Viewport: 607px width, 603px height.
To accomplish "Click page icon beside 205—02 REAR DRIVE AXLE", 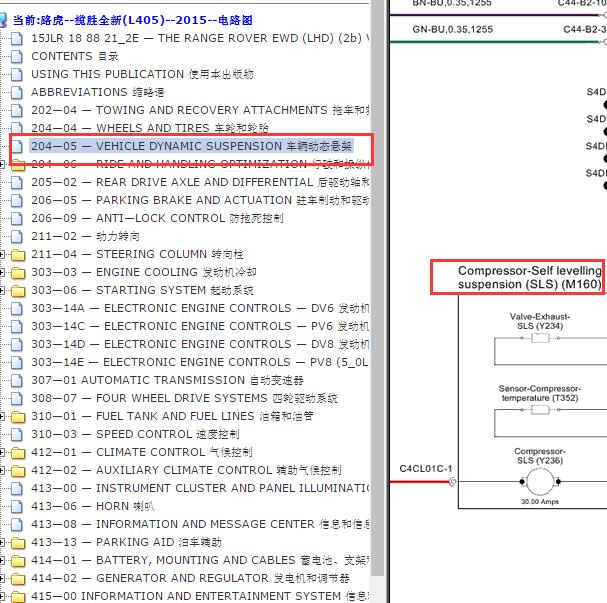I will tap(17, 182).
